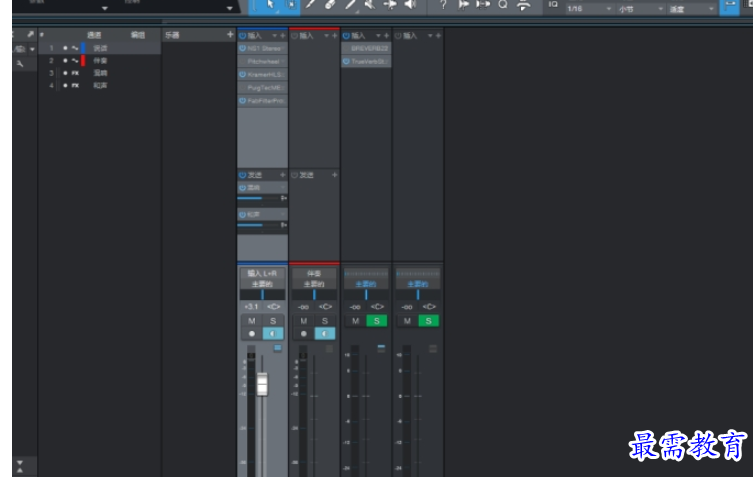
Task: Toggle 插入 power on the vocal channel
Action: 243,36
